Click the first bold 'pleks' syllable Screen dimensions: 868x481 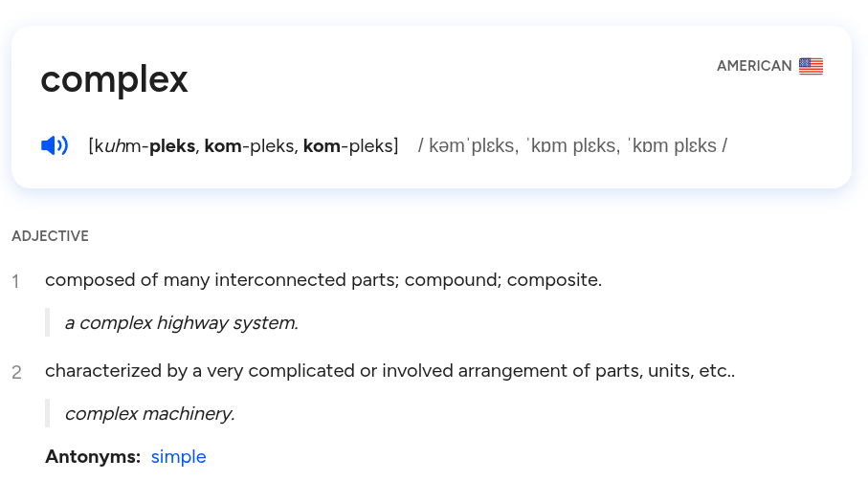pos(172,146)
